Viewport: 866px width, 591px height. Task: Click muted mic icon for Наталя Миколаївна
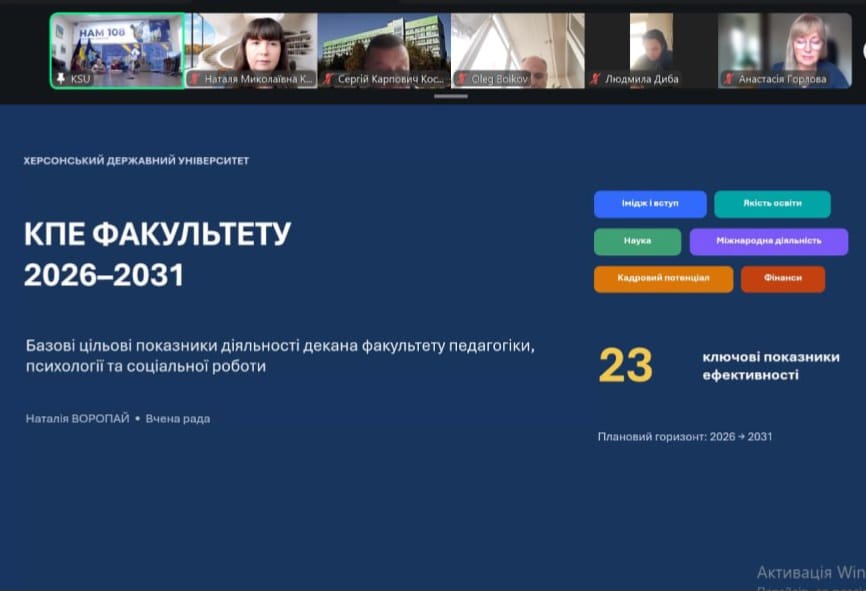pos(194,78)
